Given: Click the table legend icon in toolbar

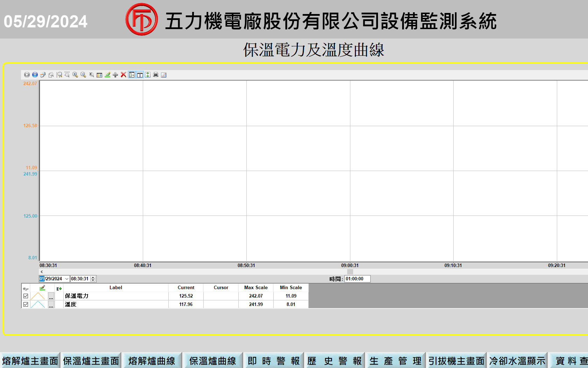Looking at the screenshot, I should point(99,75).
